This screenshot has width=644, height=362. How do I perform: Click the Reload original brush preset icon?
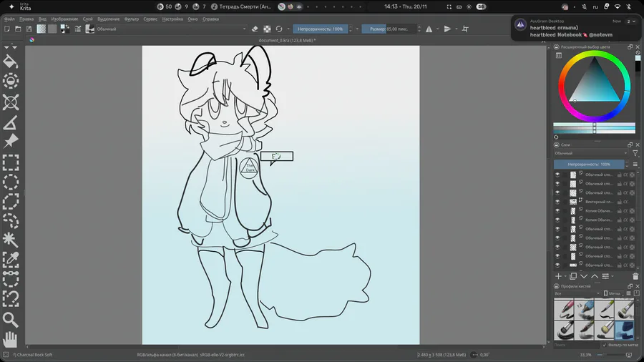click(279, 29)
